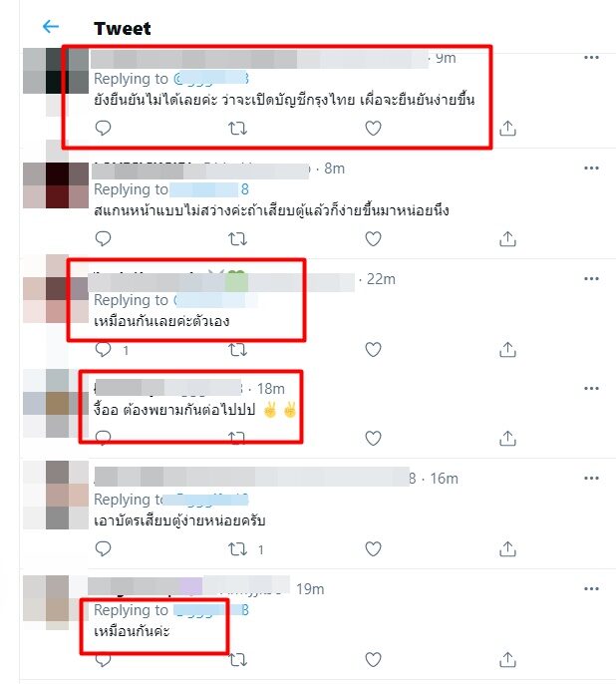Open more options for the 8m tweet
This screenshot has width=616, height=684.
591,168
